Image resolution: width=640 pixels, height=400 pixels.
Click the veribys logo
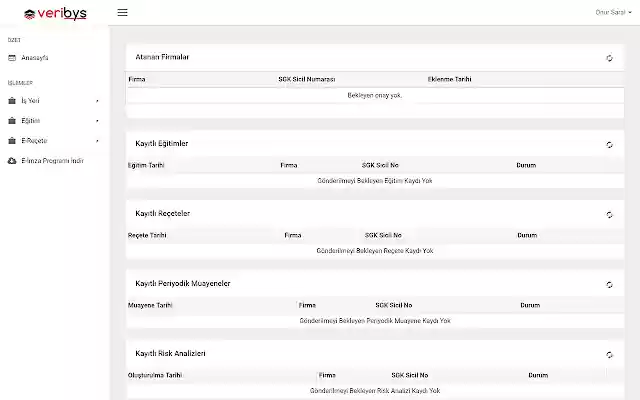coord(56,14)
